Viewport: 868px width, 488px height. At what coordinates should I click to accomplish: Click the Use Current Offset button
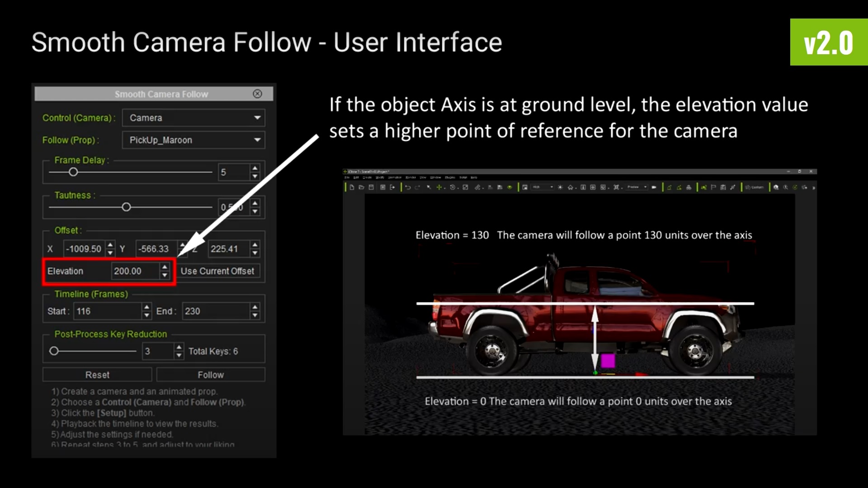pyautogui.click(x=217, y=271)
